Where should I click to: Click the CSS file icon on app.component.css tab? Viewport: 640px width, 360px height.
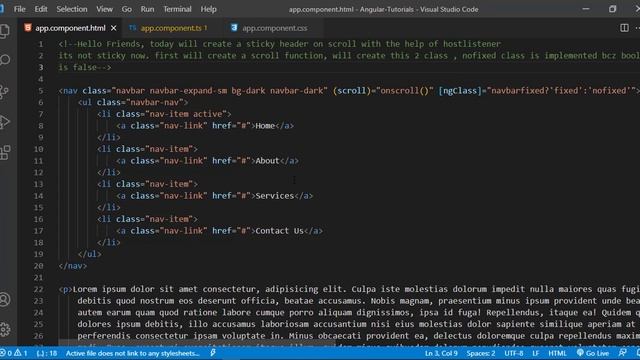(234, 28)
